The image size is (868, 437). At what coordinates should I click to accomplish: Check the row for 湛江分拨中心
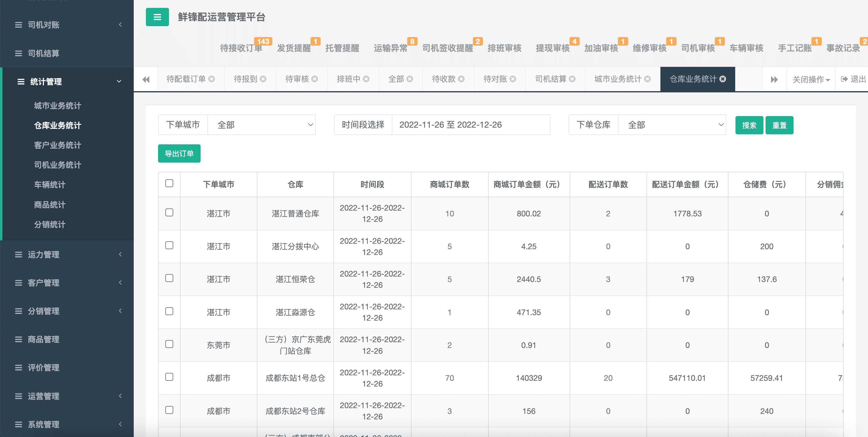tap(169, 245)
